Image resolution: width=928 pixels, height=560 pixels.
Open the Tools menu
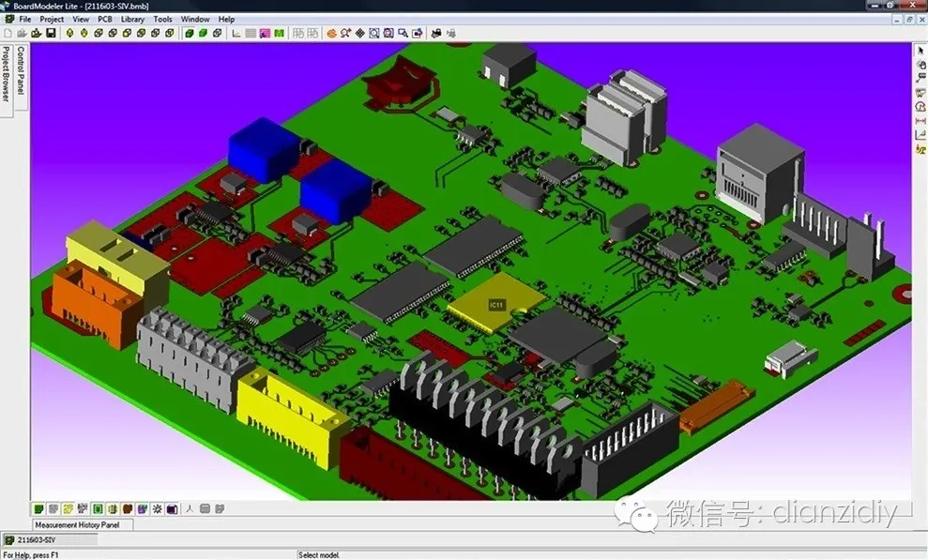click(162, 19)
